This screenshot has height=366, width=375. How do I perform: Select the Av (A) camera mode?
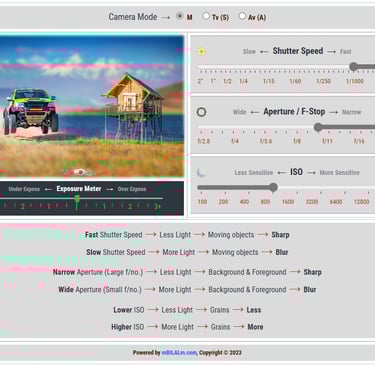(242, 16)
